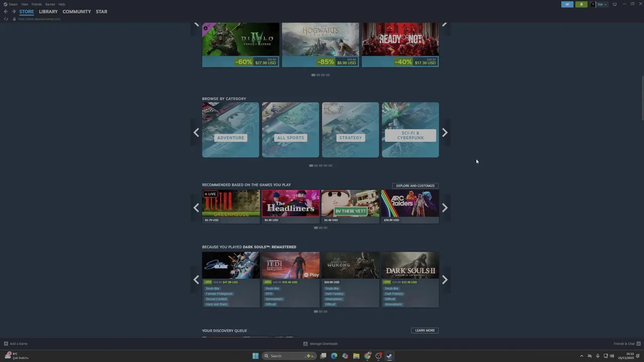Switch to the COMMUNITY tab
The image size is (644, 362).
coord(76,12)
